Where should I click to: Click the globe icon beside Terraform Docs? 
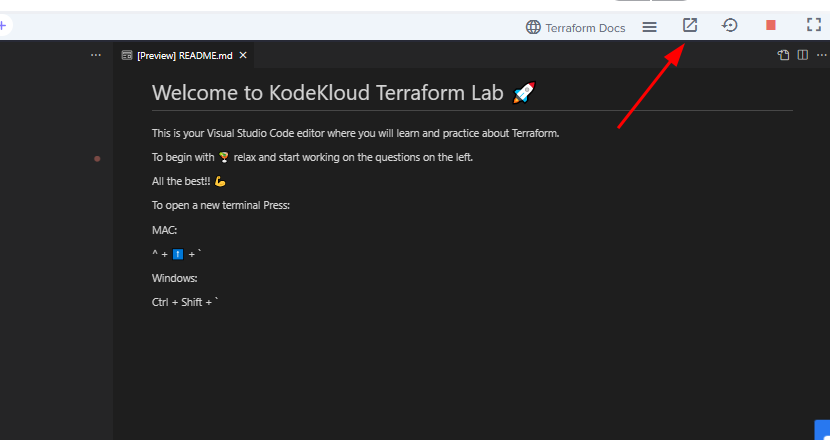point(533,28)
